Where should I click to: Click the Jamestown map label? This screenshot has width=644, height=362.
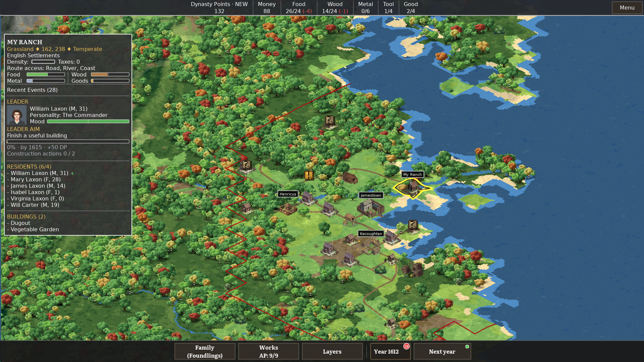coord(371,195)
